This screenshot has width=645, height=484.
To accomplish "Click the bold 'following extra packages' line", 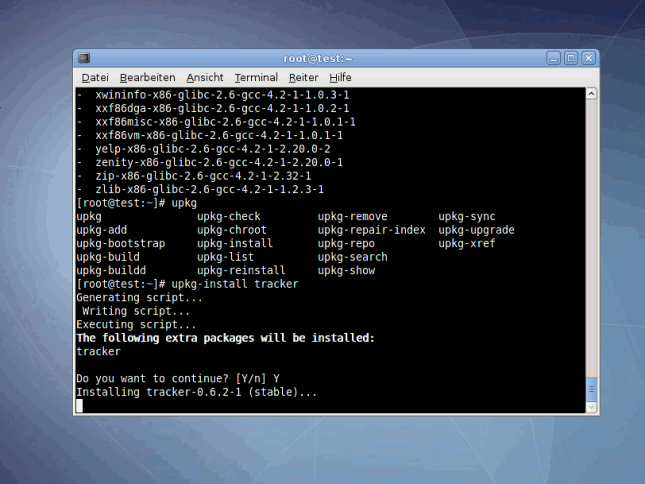I will coord(225,338).
